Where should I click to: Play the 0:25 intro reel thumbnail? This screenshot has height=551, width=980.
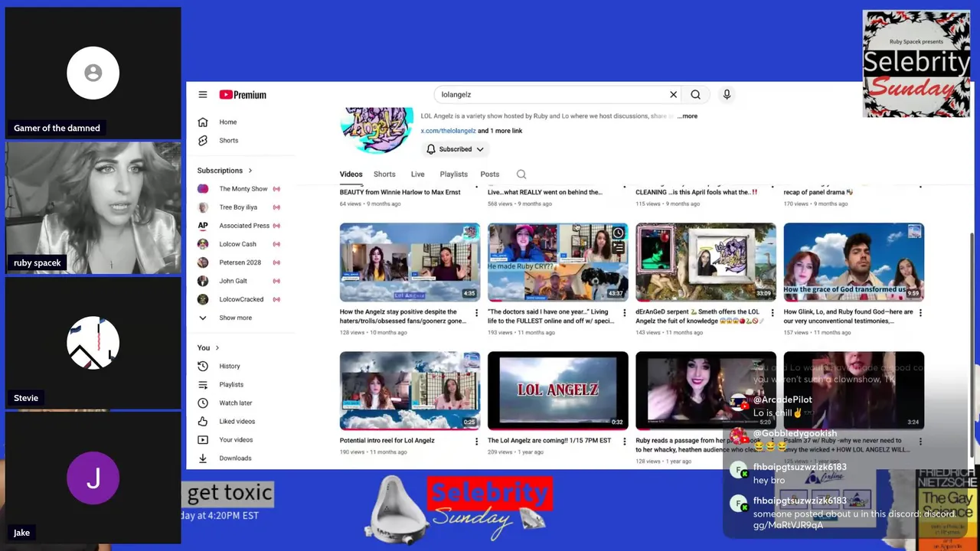(x=410, y=391)
